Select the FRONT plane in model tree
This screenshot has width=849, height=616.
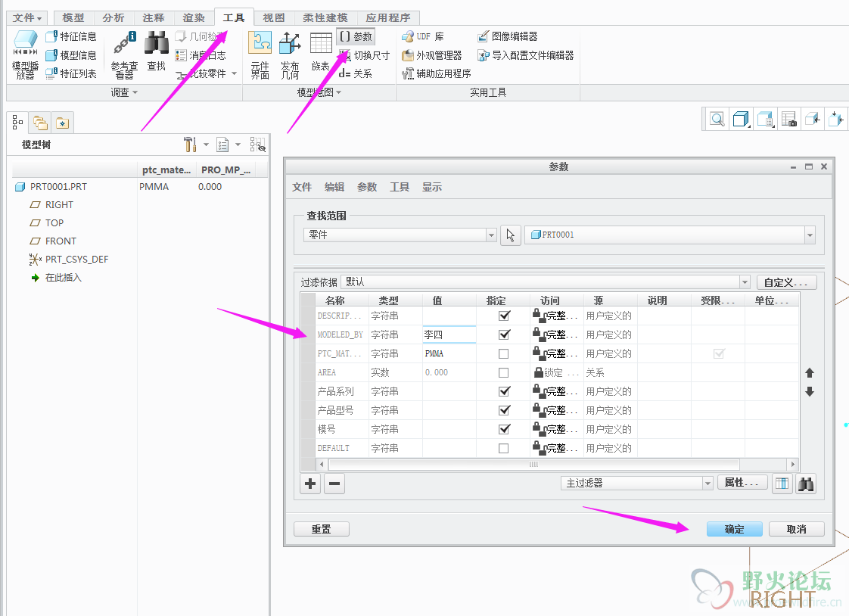pos(53,241)
